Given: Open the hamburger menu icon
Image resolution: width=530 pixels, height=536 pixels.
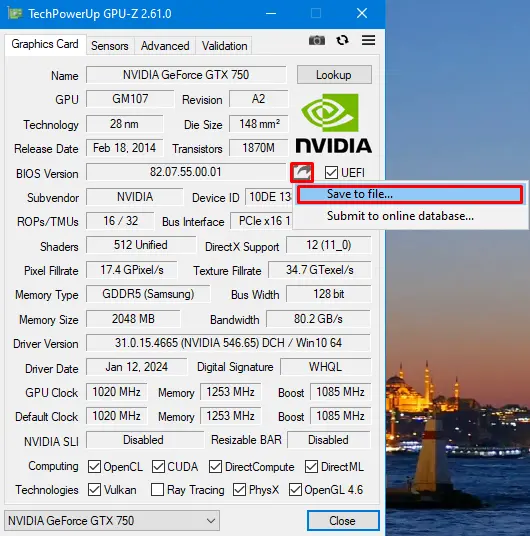Looking at the screenshot, I should 368,40.
